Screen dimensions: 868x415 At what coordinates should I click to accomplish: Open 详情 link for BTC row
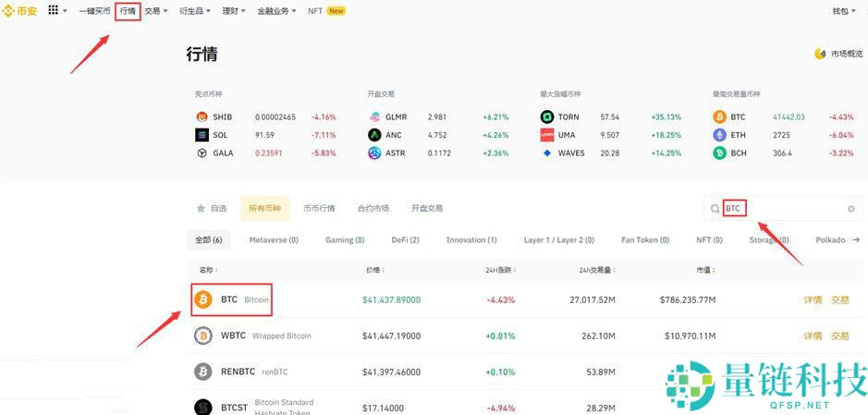click(812, 299)
